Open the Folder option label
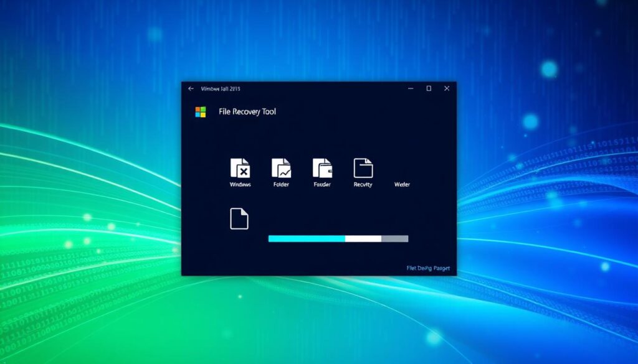Image resolution: width=638 pixels, height=364 pixels. [282, 184]
